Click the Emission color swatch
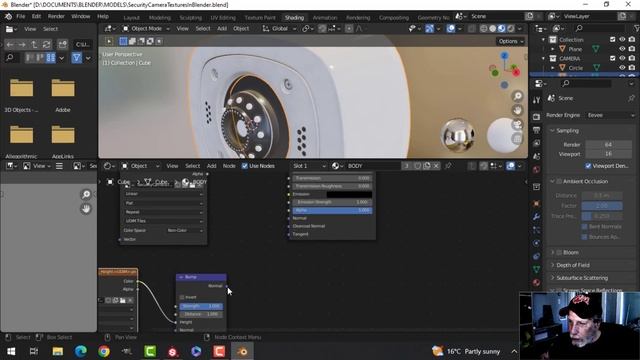The image size is (640, 360). tap(349, 194)
